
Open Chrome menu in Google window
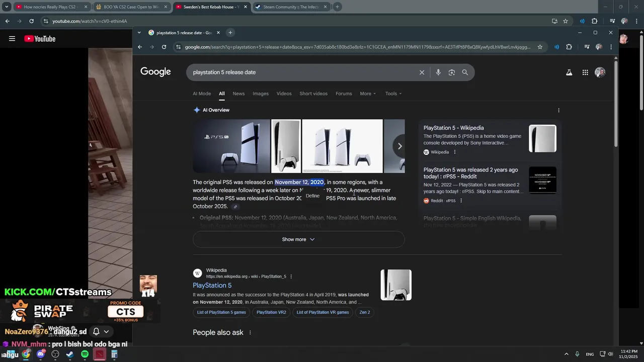point(611,47)
